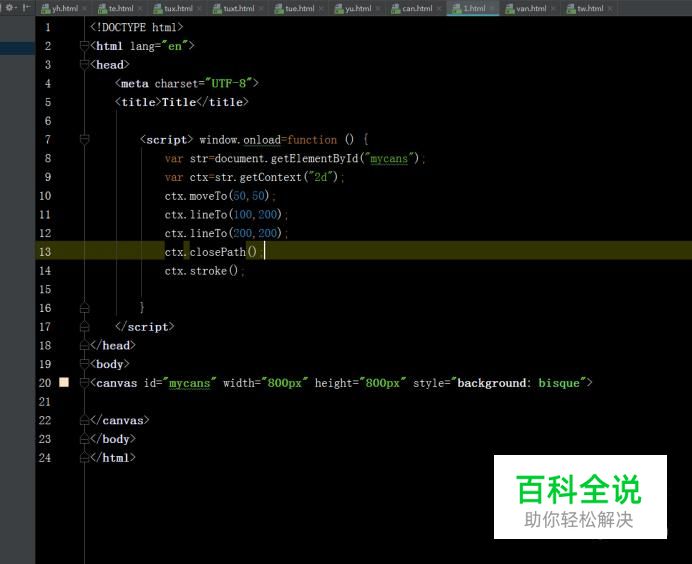Switch to the tue.html tab
692x564 pixels.
(300, 8)
